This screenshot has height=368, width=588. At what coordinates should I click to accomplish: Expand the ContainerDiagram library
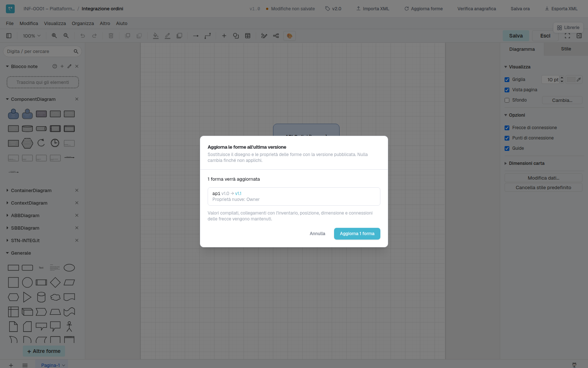point(31,190)
